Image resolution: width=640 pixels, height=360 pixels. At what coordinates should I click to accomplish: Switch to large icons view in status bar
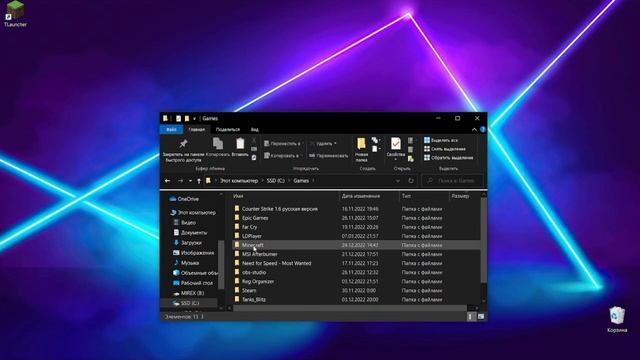(481, 316)
